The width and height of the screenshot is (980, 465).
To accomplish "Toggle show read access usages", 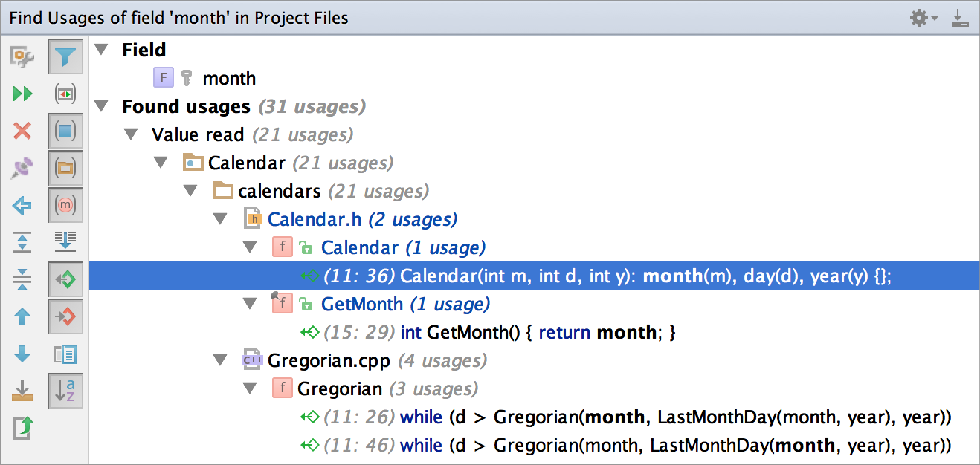I will tap(65, 279).
